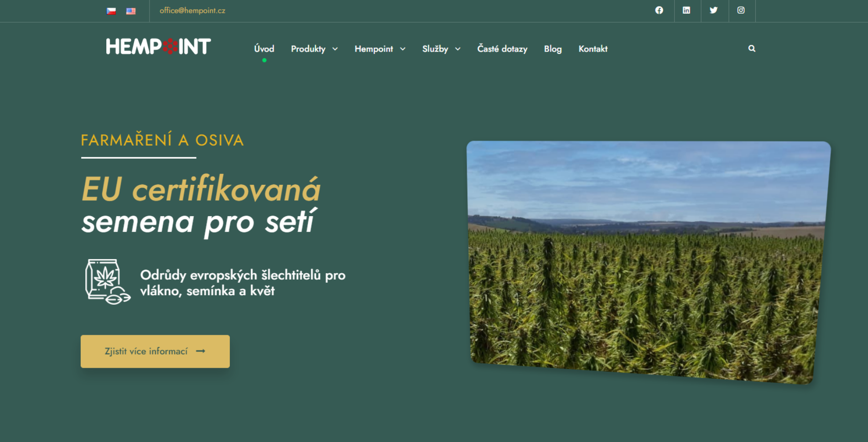Open the Kontakt menu item
Screen dimensions: 868x442
click(593, 49)
